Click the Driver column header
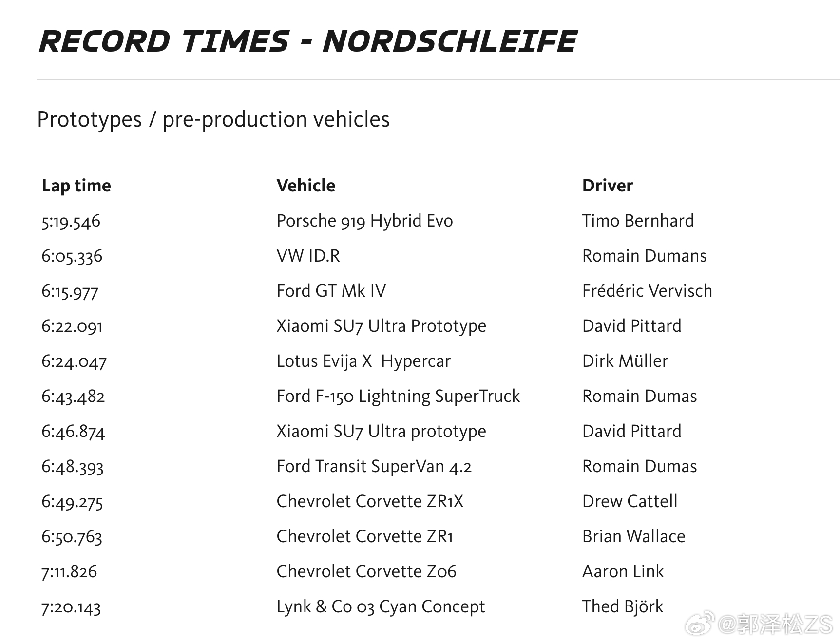840x644 pixels. [x=607, y=186]
